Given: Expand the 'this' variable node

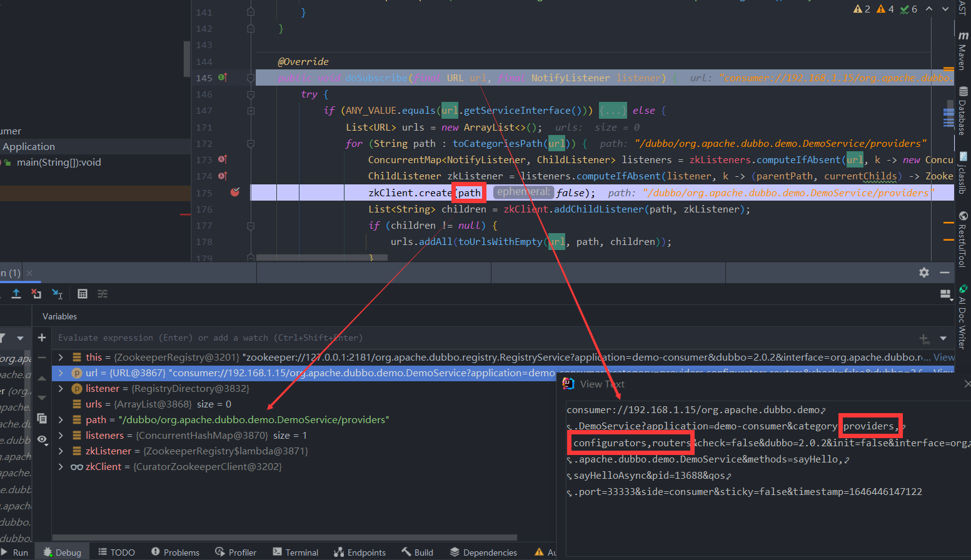Looking at the screenshot, I should 61,357.
